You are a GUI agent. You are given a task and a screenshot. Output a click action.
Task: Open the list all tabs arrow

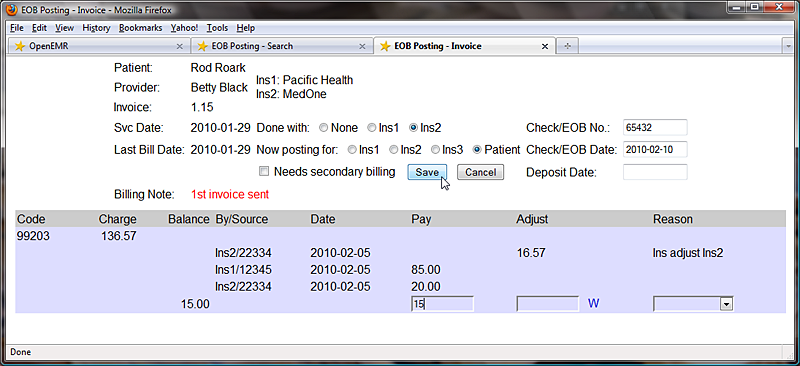click(x=789, y=46)
